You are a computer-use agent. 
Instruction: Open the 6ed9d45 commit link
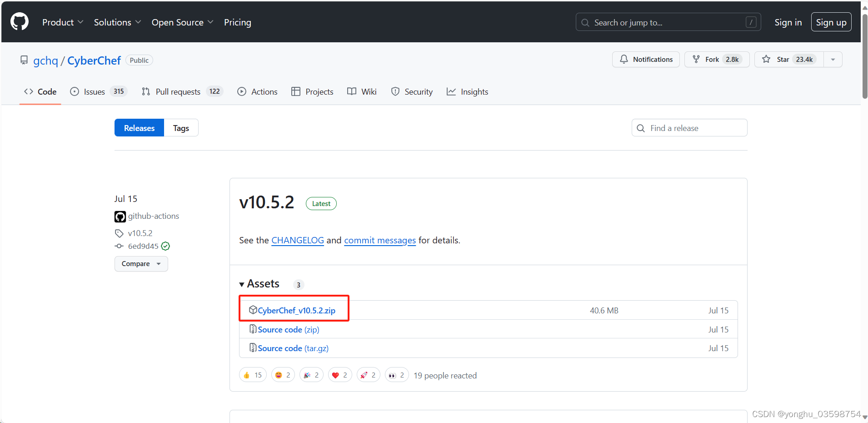tap(143, 246)
